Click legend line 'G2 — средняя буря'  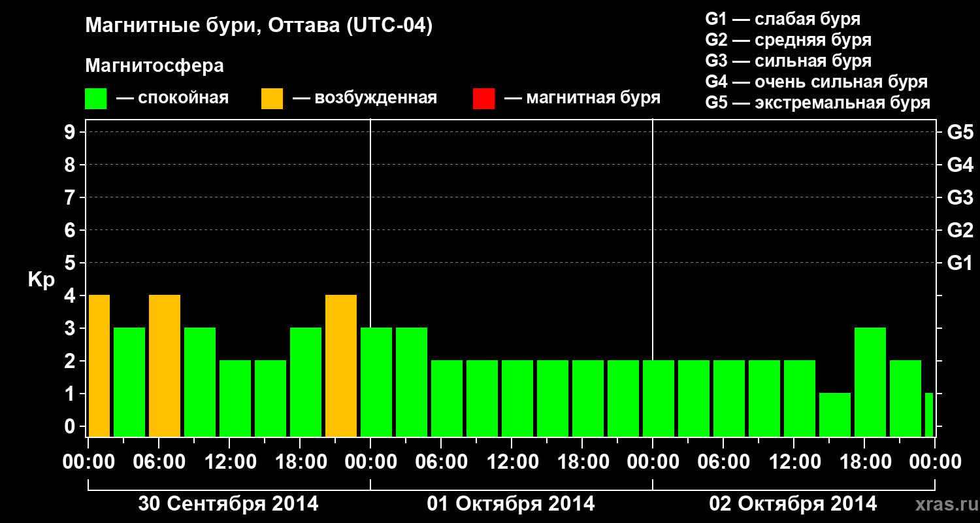pos(789,40)
